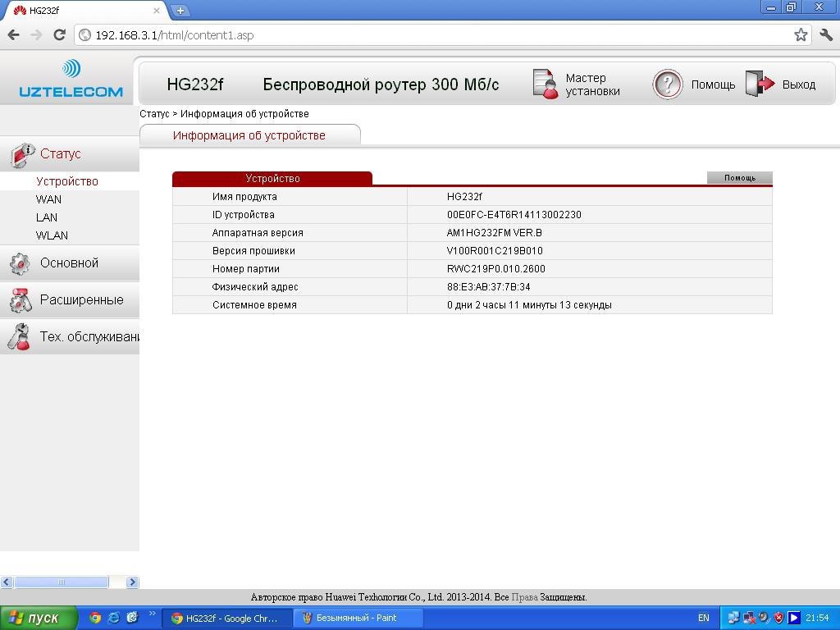Click the exit door icon
The height and width of the screenshot is (630, 840).
point(760,84)
